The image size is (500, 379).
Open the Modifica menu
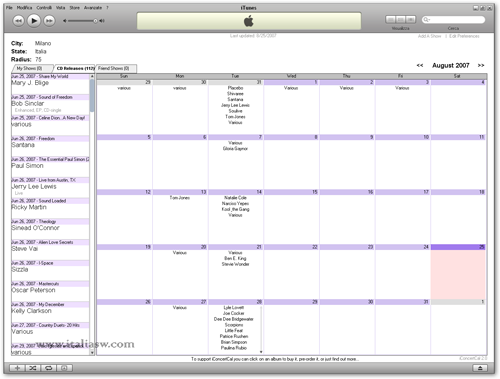[24, 7]
